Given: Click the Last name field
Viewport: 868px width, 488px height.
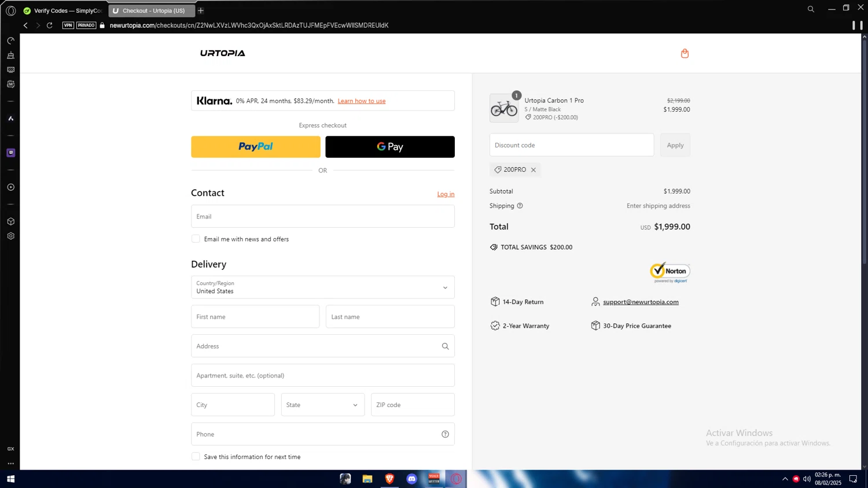Looking at the screenshot, I should click(x=390, y=317).
